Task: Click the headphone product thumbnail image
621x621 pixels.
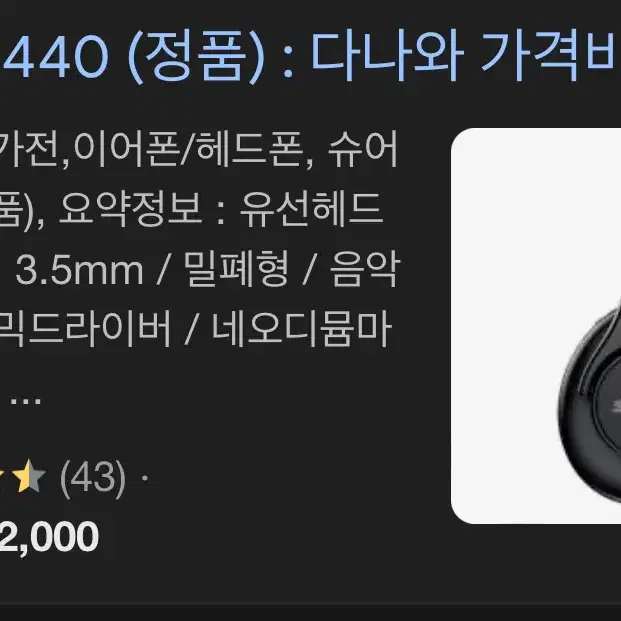Action: [x=536, y=326]
